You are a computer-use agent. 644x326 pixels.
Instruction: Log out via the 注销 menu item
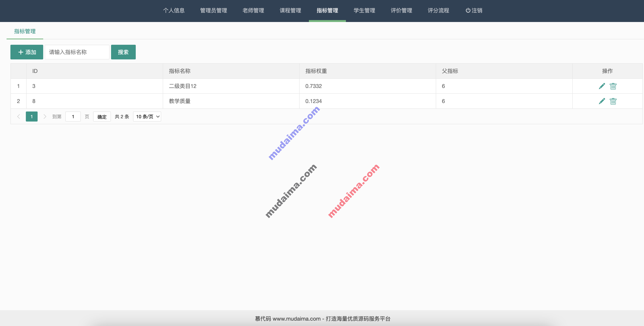pos(474,10)
